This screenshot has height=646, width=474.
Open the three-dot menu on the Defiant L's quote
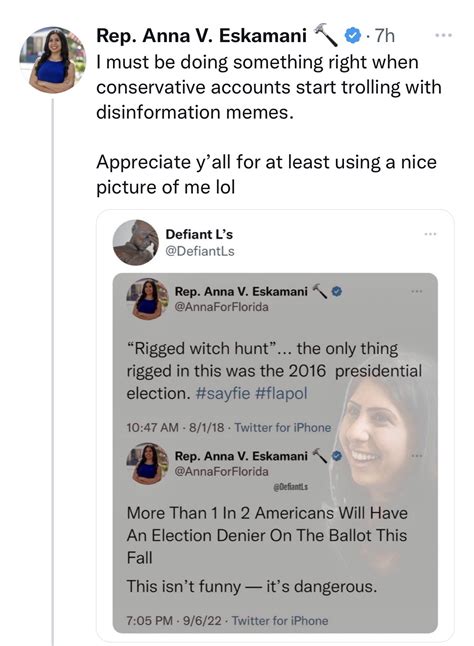[x=430, y=234]
